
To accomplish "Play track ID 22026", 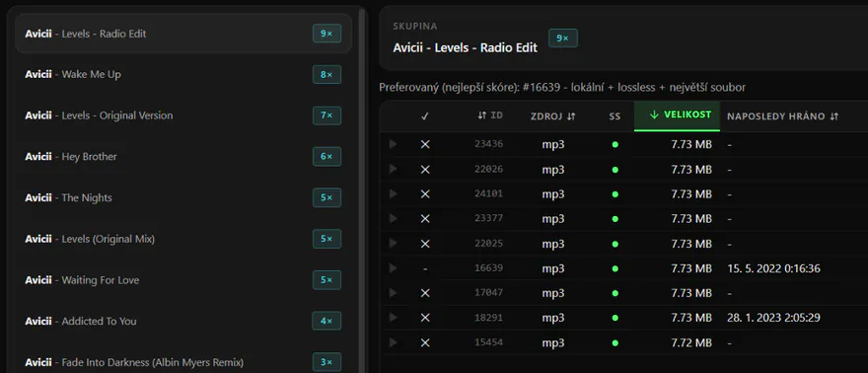I will click(393, 169).
